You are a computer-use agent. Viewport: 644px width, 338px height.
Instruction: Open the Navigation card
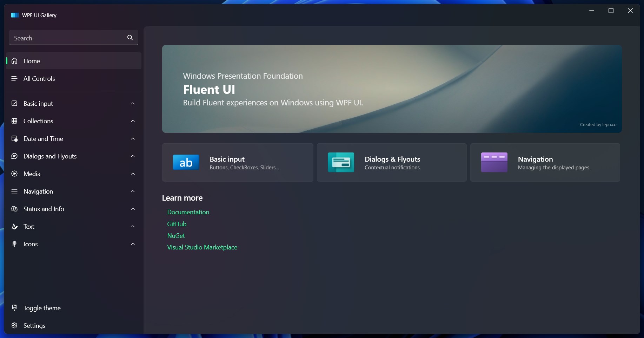pos(545,162)
